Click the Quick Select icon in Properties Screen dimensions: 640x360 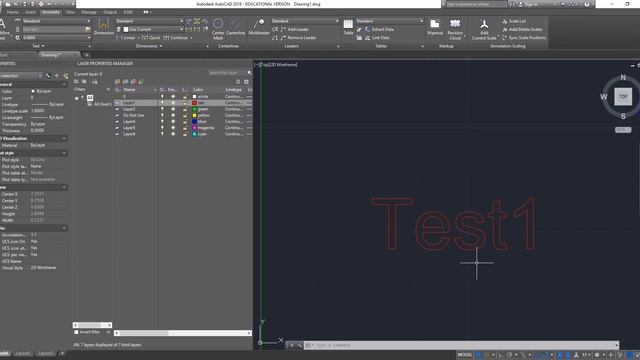pos(65,76)
